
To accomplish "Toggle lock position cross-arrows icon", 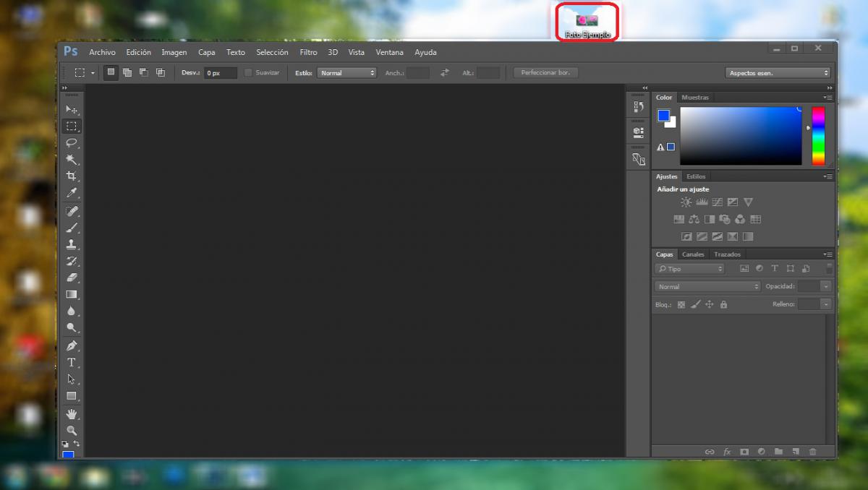I will coord(710,304).
